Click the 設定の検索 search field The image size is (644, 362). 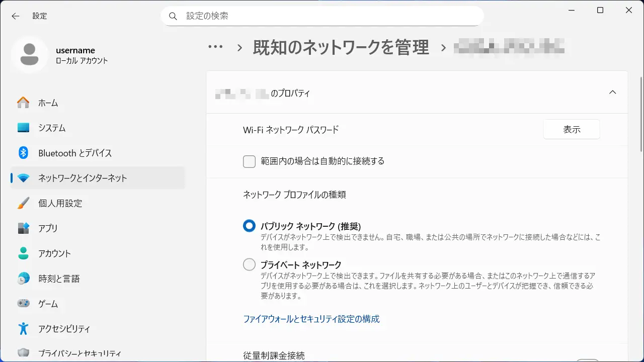click(322, 16)
